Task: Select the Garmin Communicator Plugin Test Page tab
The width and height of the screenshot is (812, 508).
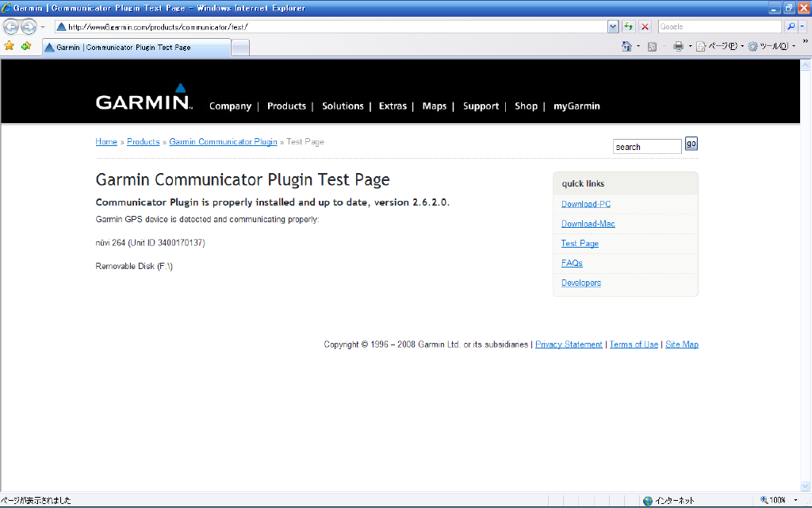Action: pyautogui.click(x=136, y=48)
